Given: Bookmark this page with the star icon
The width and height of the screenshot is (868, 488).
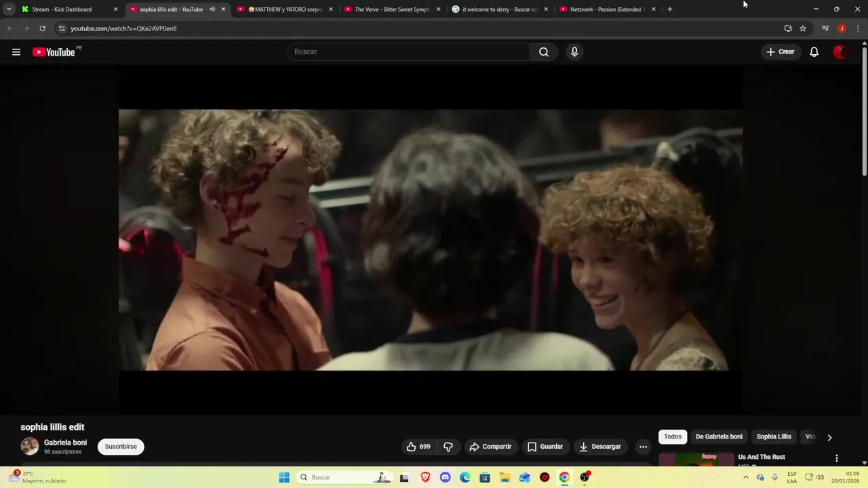Looking at the screenshot, I should coord(802,28).
